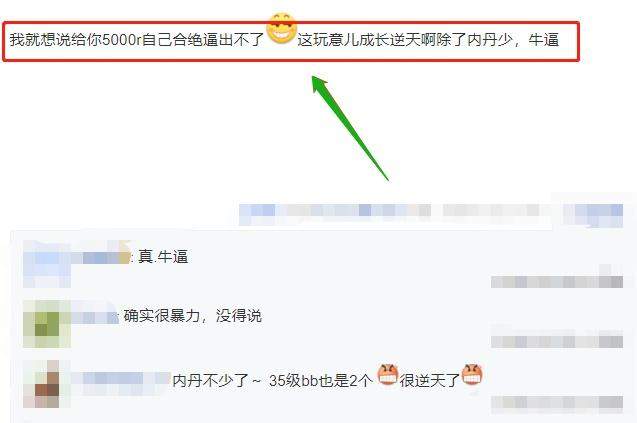Select the comment text "真.牛逼"
Viewport: 637px width, 423px height.
(163, 257)
